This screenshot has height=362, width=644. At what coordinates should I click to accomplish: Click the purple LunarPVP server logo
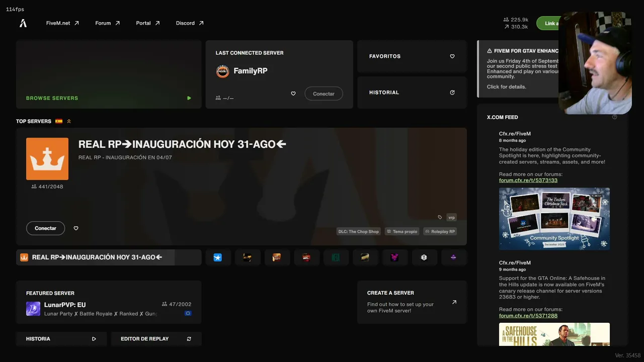[33, 309]
